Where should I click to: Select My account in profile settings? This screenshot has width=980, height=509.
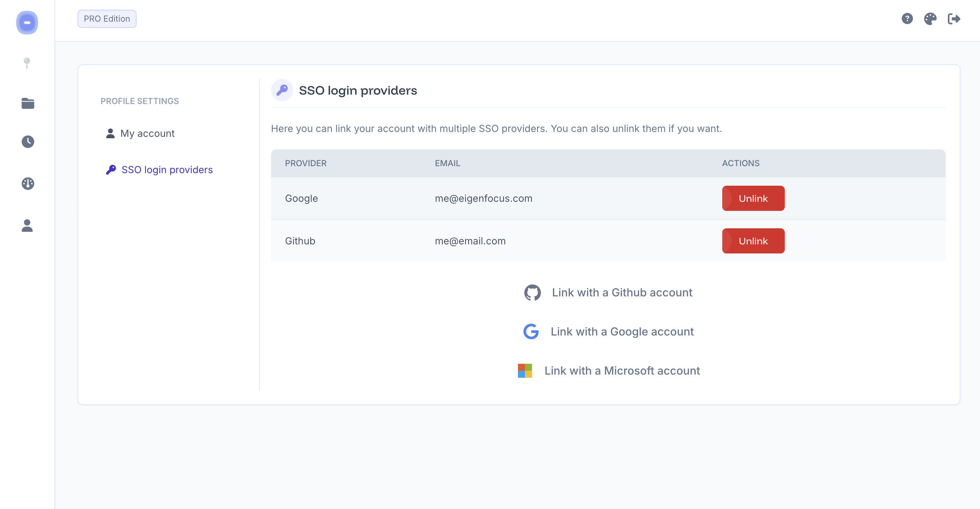pos(147,133)
